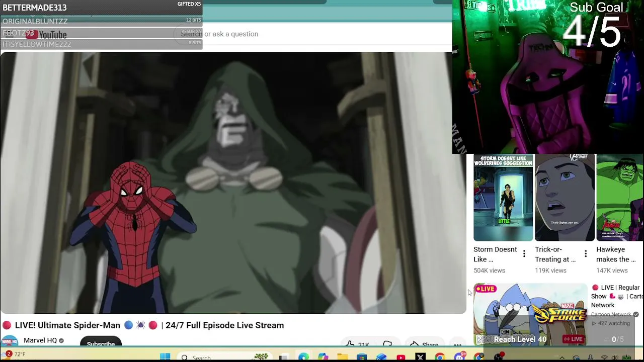Click the '427 watching' text
This screenshot has width=644, height=362.
coord(613,323)
